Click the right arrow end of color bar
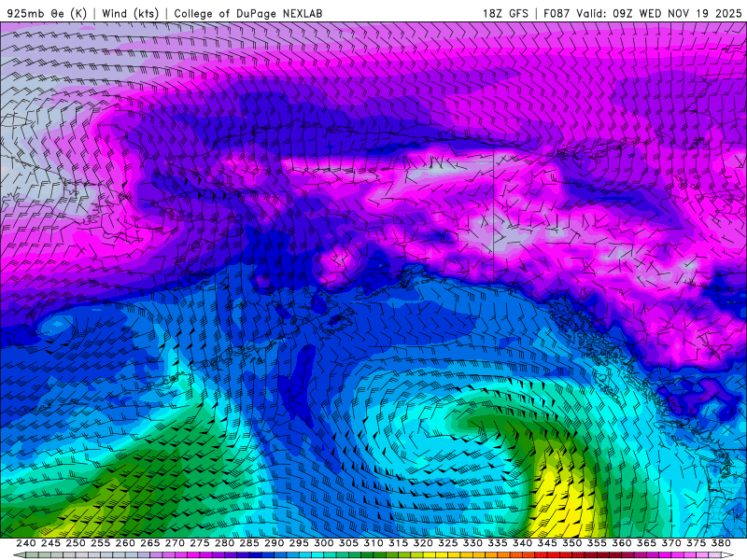Viewport: 747px width, 560px height. coord(727,555)
